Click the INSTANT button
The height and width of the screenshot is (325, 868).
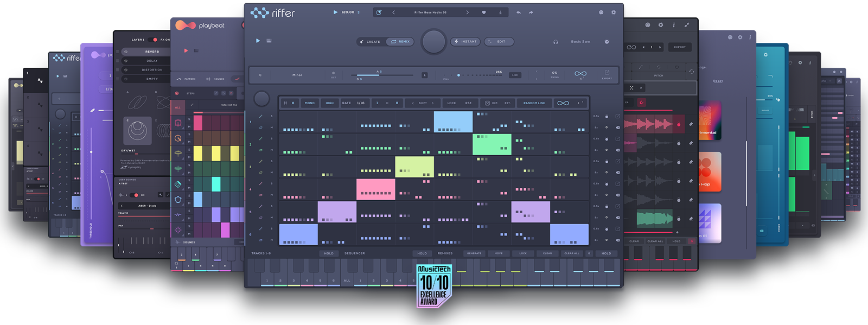(x=465, y=42)
